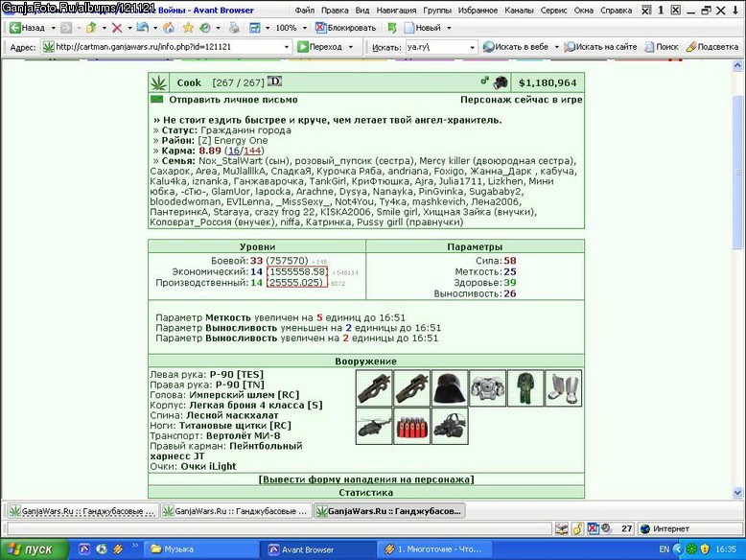Screen dimensions: 746x560
Task: Open the 100% zoom level dropdown
Action: pyautogui.click(x=305, y=28)
